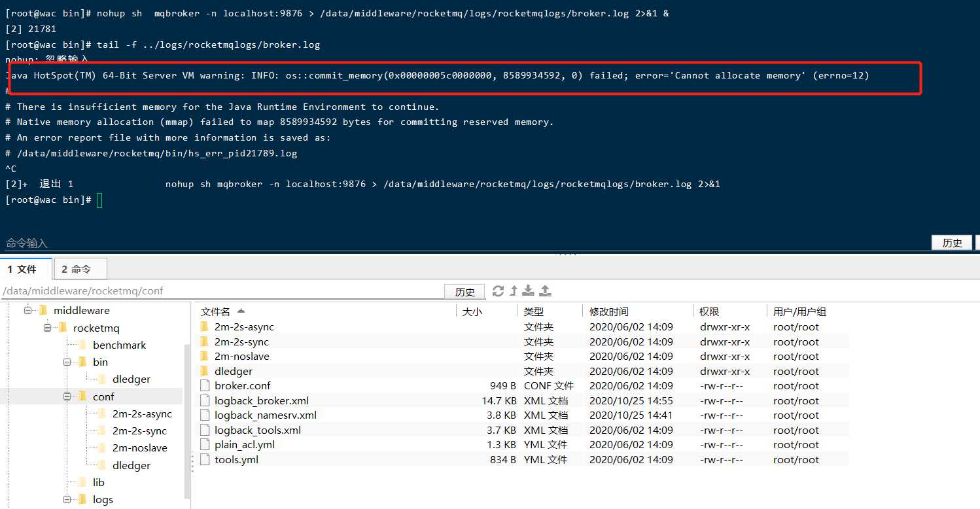Click the 949 B size value

point(503,385)
